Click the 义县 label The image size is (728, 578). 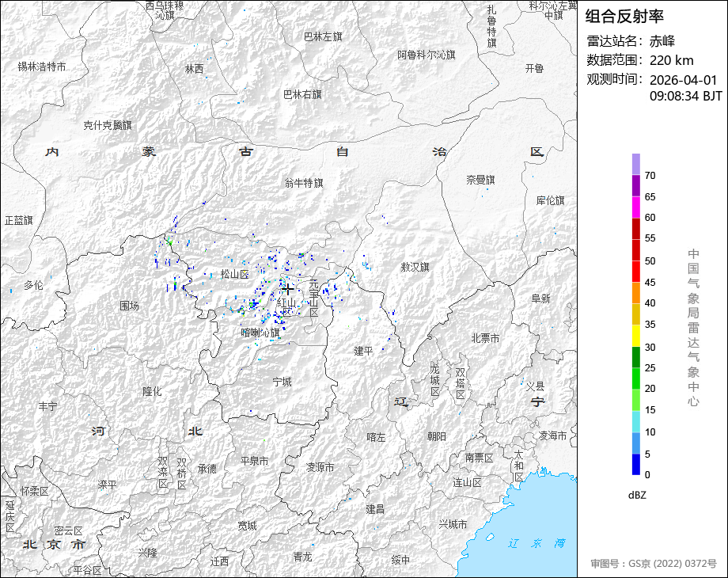tap(535, 386)
